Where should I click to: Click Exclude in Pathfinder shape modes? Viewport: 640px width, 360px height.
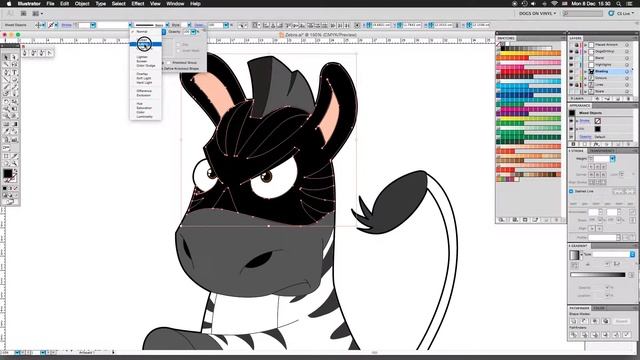click(606, 321)
